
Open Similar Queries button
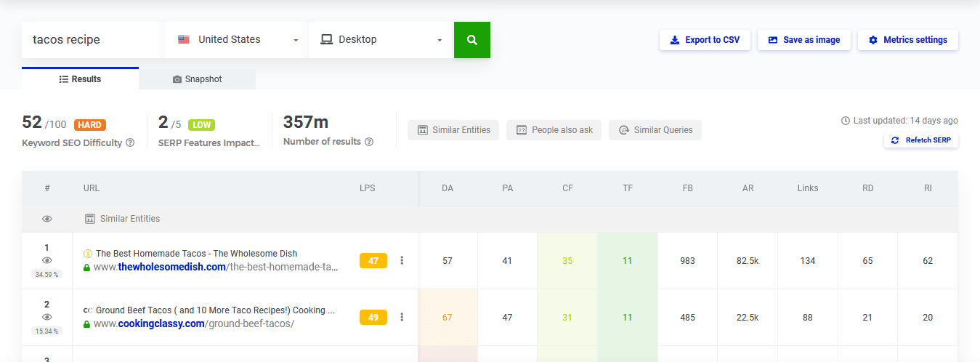tap(655, 130)
